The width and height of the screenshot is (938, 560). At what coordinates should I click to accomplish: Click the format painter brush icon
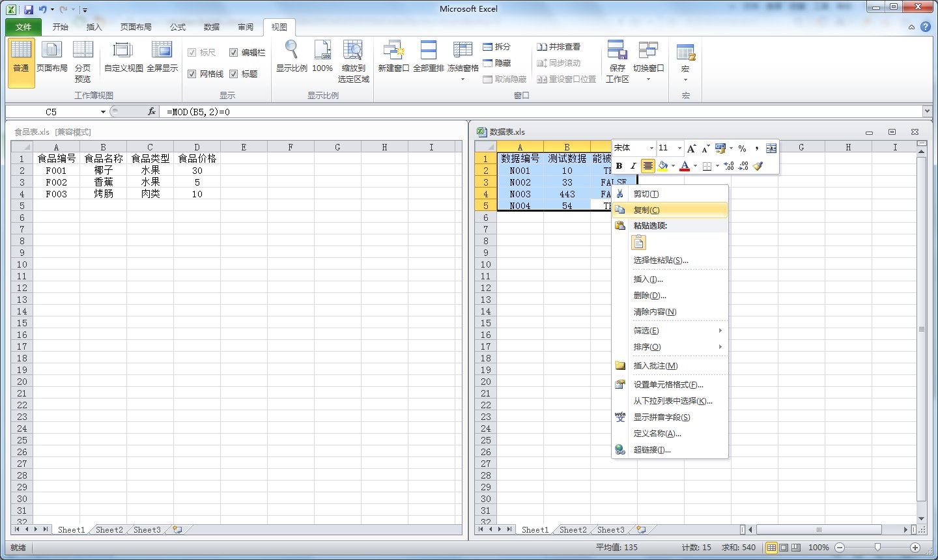[x=758, y=166]
